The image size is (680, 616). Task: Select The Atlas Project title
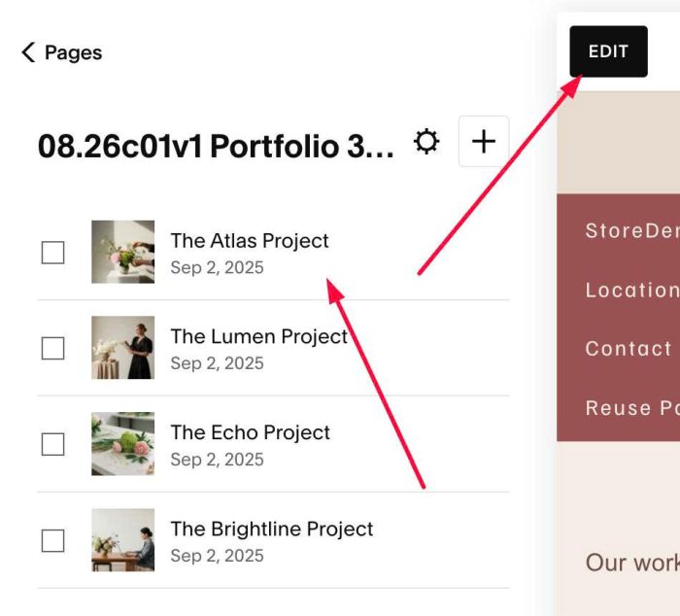coord(250,241)
